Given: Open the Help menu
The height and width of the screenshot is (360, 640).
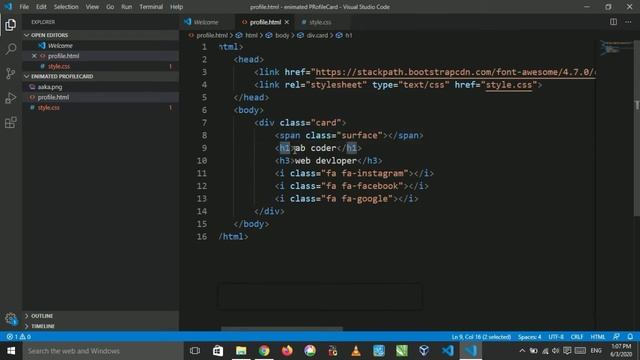Looking at the screenshot, I should (x=176, y=7).
